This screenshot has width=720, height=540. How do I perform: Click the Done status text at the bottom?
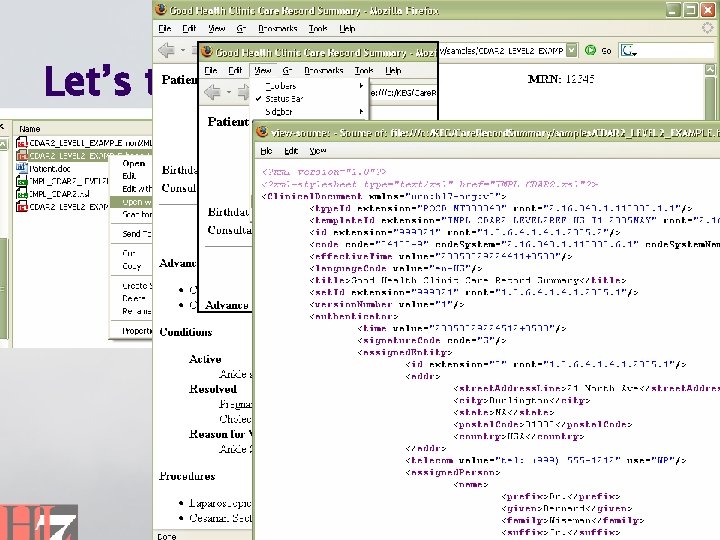point(167,536)
